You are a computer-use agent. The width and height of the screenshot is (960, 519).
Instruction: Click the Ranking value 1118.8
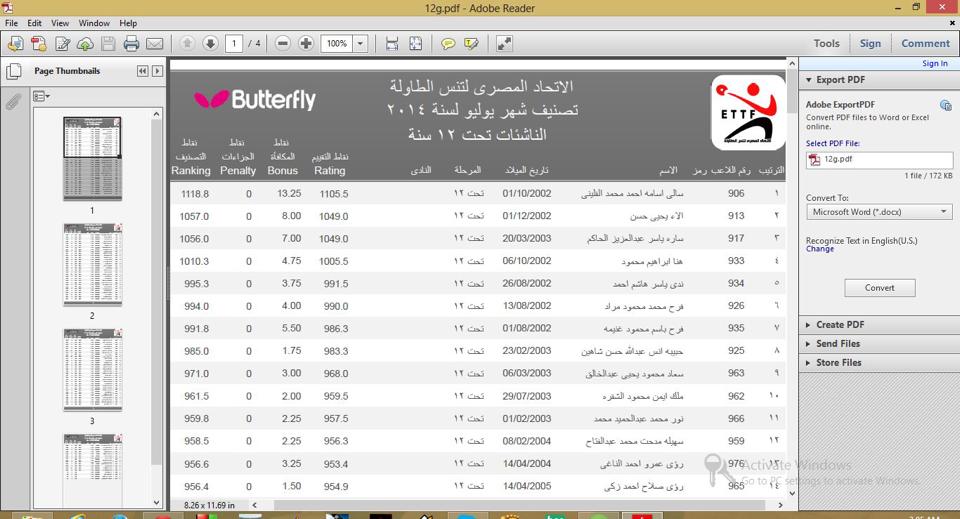click(195, 193)
